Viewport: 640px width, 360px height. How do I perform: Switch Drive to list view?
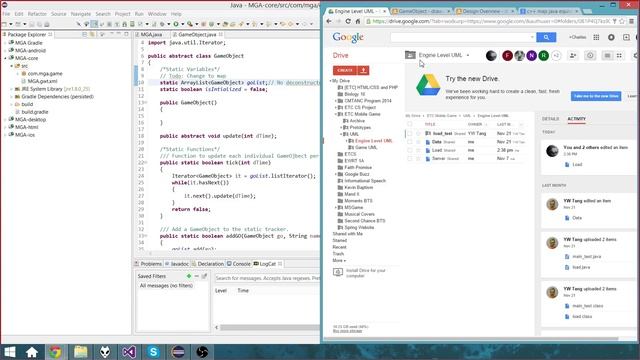click(x=607, y=56)
